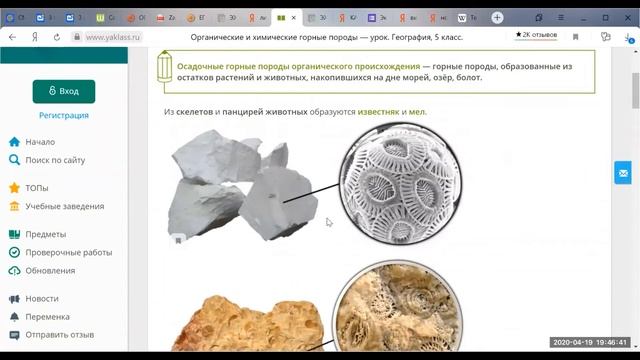The width and height of the screenshot is (640, 360).
Task: Reload the page with the refresh icon
Action: tap(57, 37)
